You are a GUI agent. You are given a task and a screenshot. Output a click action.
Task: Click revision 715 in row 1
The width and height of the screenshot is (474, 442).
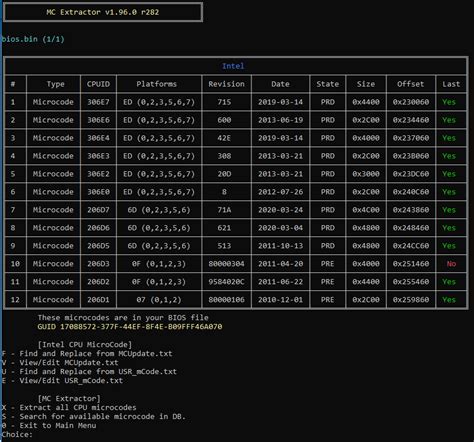[224, 102]
